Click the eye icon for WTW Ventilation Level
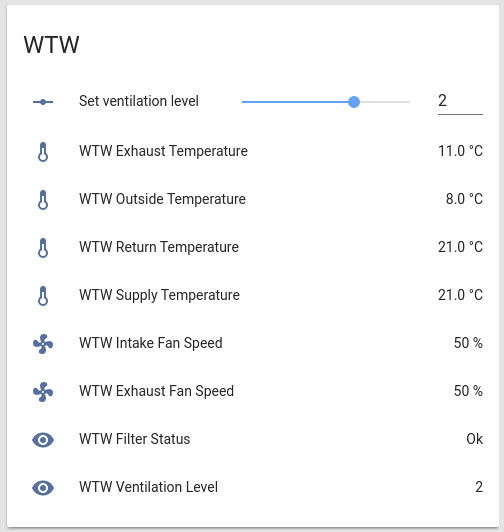 [x=43, y=488]
